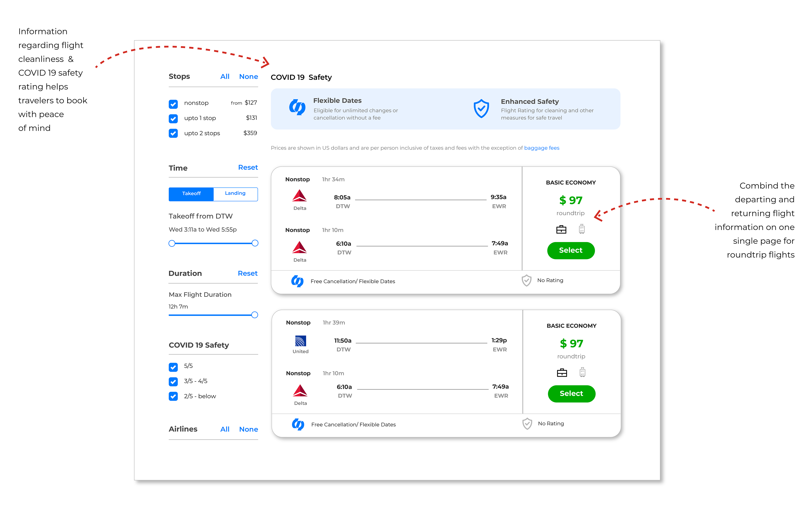Click the 1hr 39m duration label
The height and width of the screenshot is (505, 812).
pos(334,323)
